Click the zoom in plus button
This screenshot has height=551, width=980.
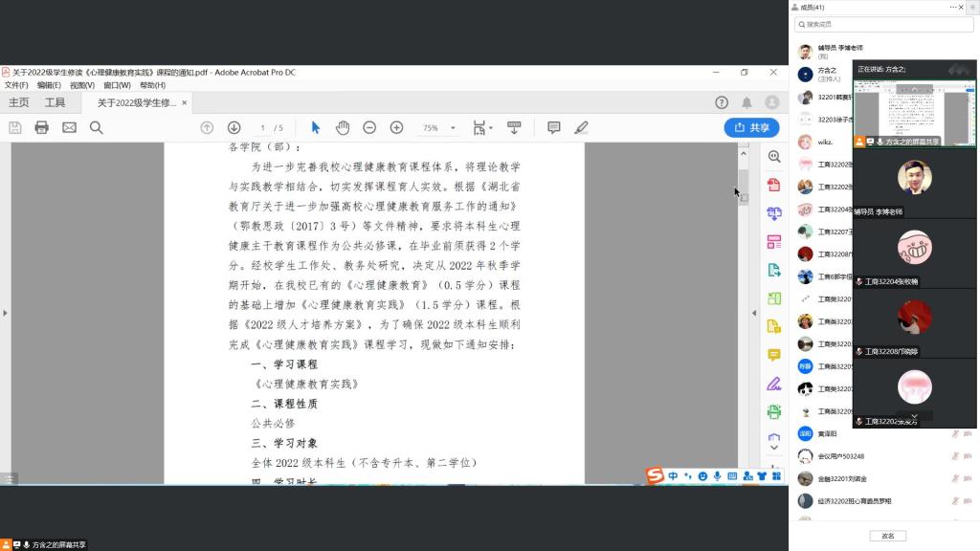click(x=396, y=127)
